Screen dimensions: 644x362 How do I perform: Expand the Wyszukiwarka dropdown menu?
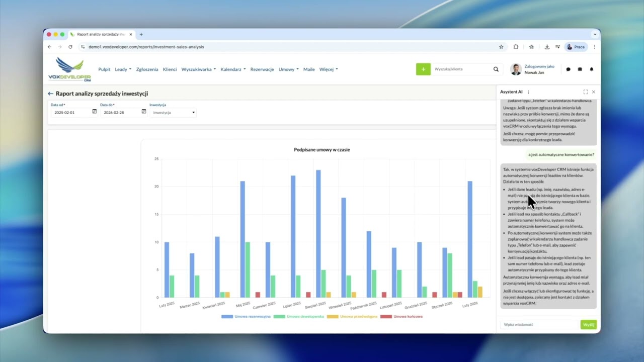click(x=198, y=69)
